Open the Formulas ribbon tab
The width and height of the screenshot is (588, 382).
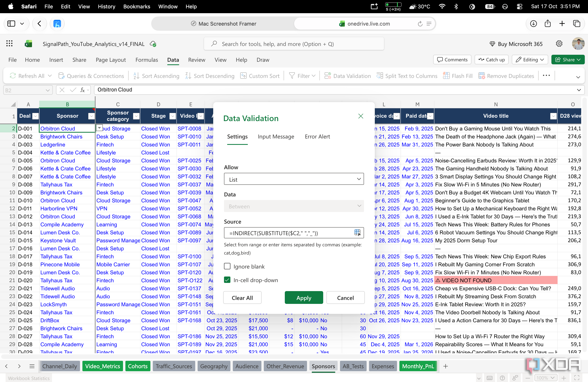147,60
